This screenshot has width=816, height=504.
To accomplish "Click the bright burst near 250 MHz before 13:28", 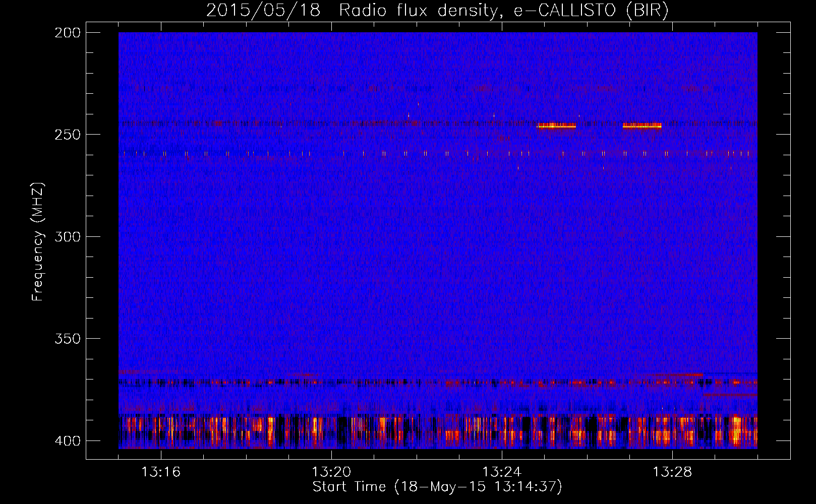I will click(642, 125).
